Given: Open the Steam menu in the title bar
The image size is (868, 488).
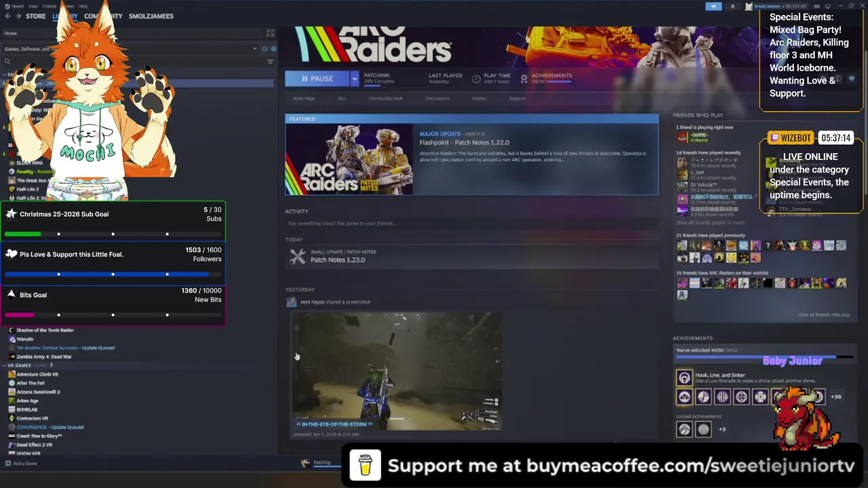Looking at the screenshot, I should click(14, 6).
